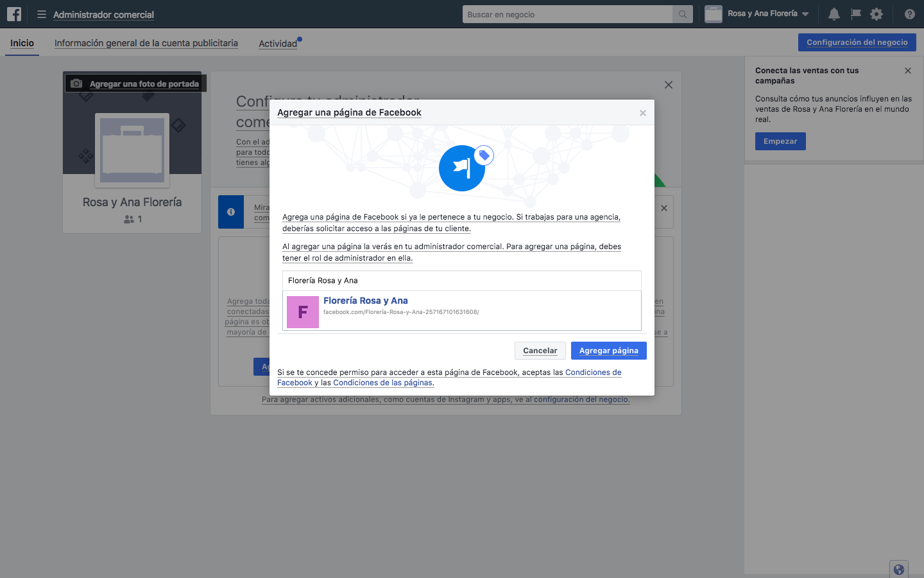This screenshot has width=924, height=578.
Task: Click the page name input with Florería Rosa y Ana
Action: click(462, 281)
